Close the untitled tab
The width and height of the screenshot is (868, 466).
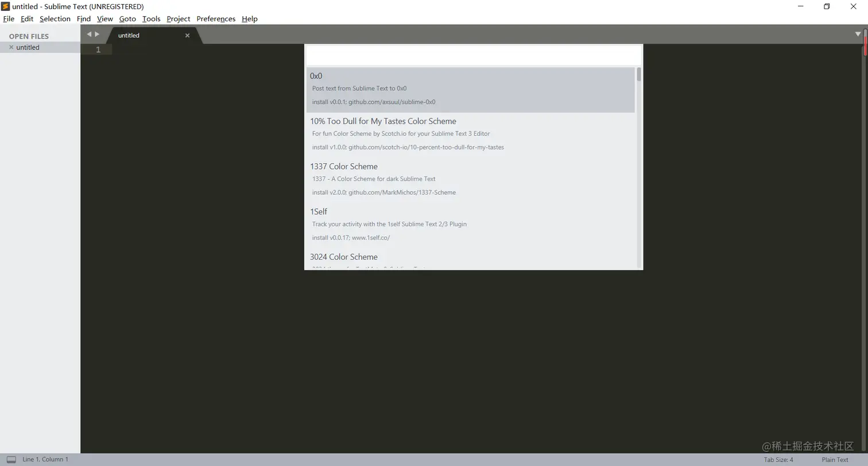pyautogui.click(x=187, y=35)
